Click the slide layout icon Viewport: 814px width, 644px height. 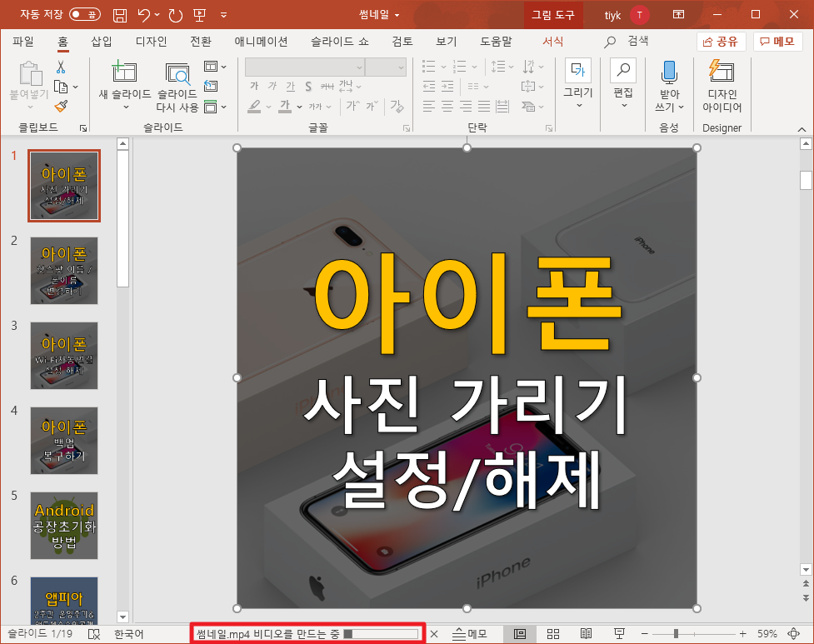pos(211,67)
